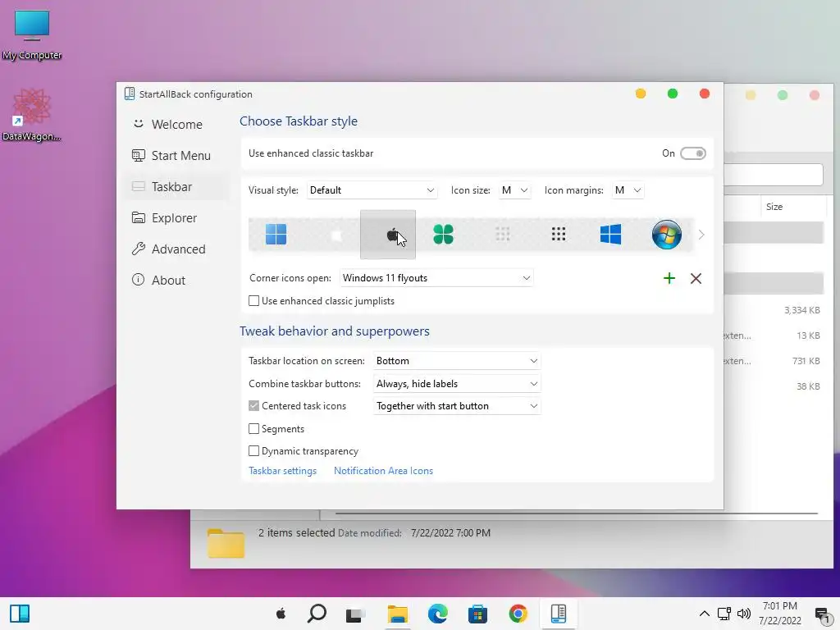Open the Explorer section
The image size is (840, 630).
pos(177,218)
